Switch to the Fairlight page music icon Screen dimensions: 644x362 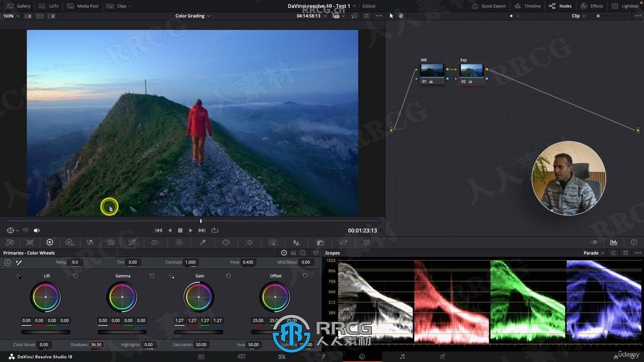pos(402,356)
